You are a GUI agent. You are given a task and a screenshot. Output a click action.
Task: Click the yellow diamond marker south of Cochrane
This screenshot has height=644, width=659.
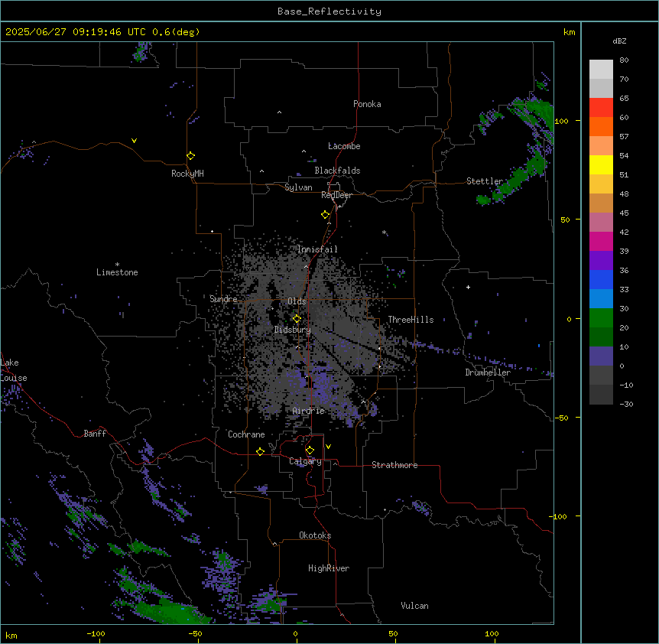[x=260, y=451]
